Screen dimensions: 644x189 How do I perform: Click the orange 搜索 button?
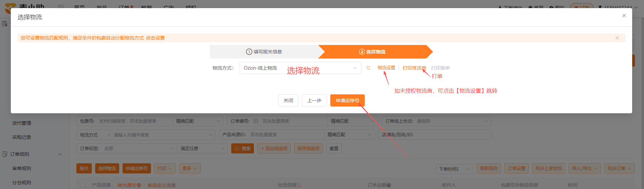pos(242,148)
